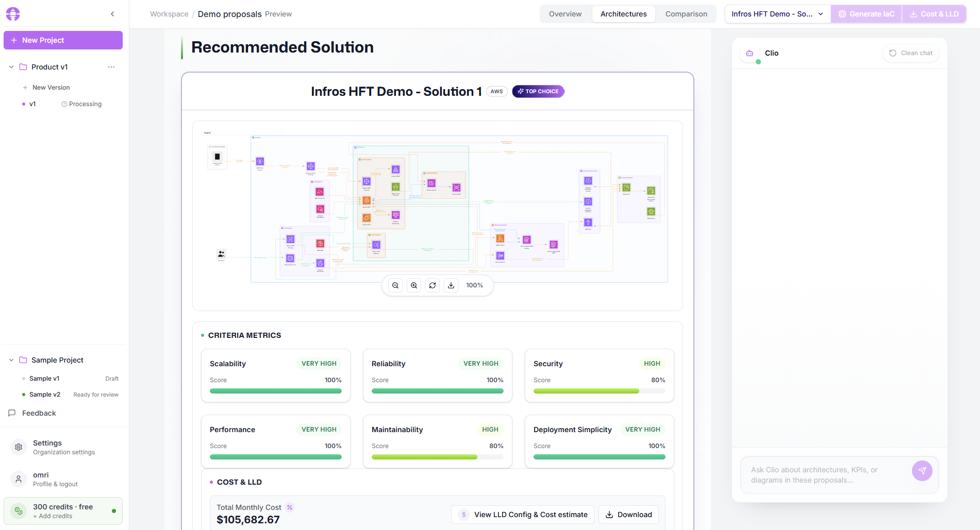Switch to the Architectures tab
Screen dimensions: 980x530
pyautogui.click(x=623, y=14)
